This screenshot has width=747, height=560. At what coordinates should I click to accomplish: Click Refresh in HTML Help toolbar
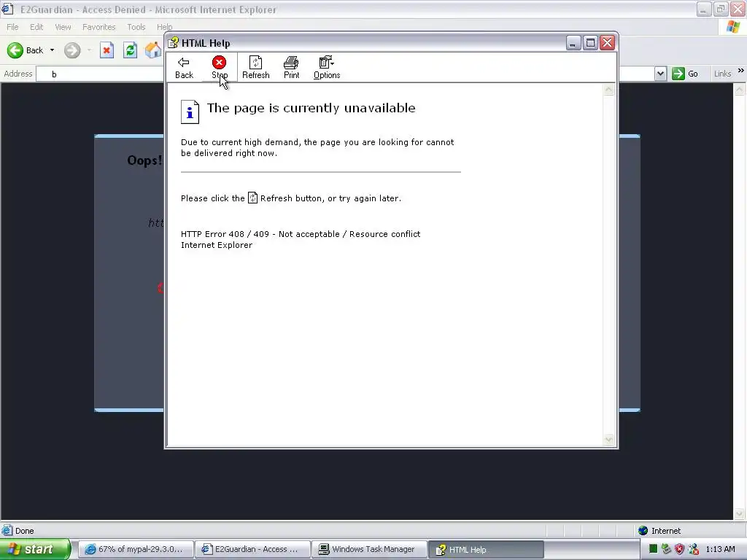point(256,68)
